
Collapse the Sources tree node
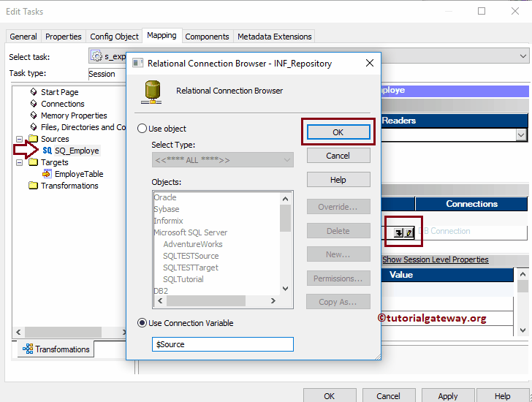point(19,139)
